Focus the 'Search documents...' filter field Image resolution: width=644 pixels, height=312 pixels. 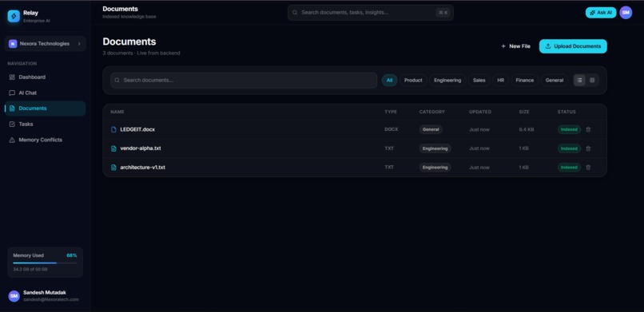click(x=244, y=81)
